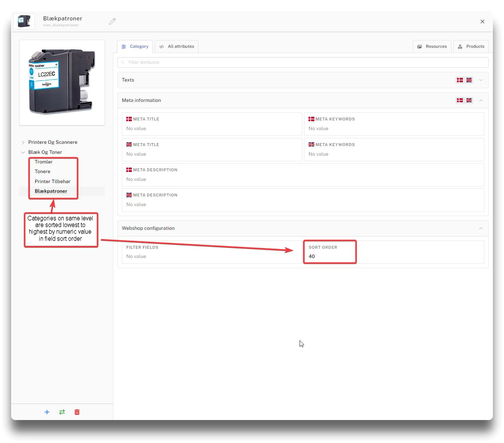Collapse the Meta information section
This screenshot has width=504, height=443.
[x=481, y=100]
